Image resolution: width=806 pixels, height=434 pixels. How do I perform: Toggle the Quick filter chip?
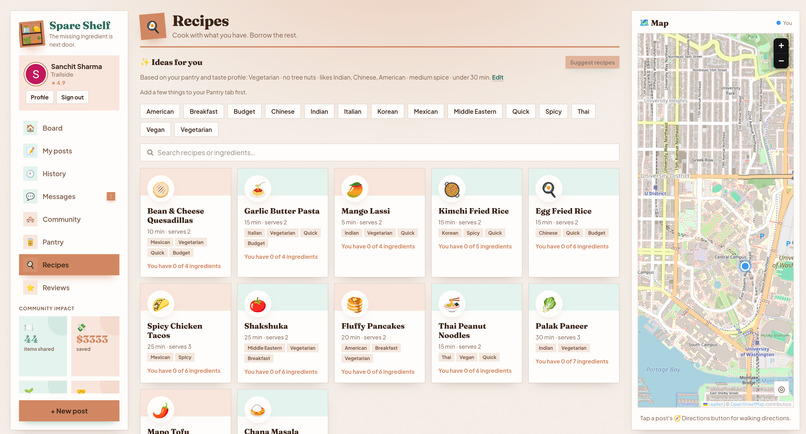point(521,112)
